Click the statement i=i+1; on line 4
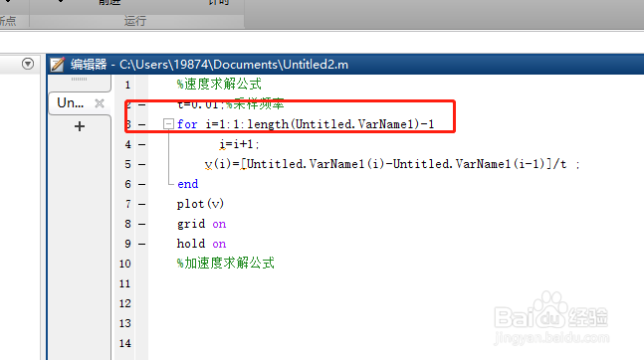 (240, 144)
